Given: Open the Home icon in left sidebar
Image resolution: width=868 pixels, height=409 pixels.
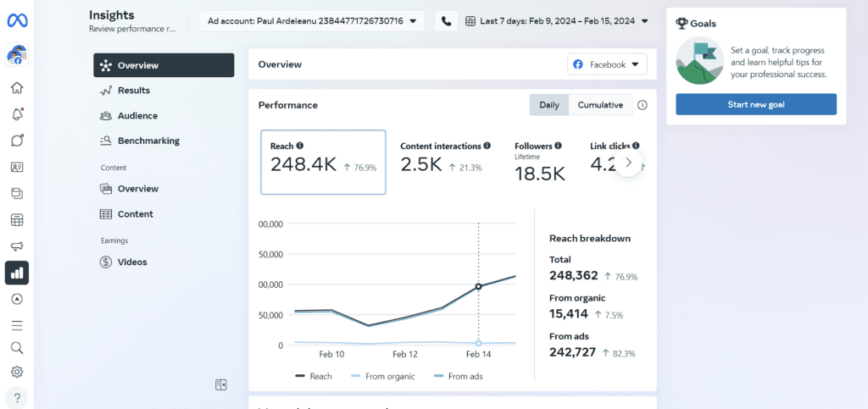Looking at the screenshot, I should [17, 88].
